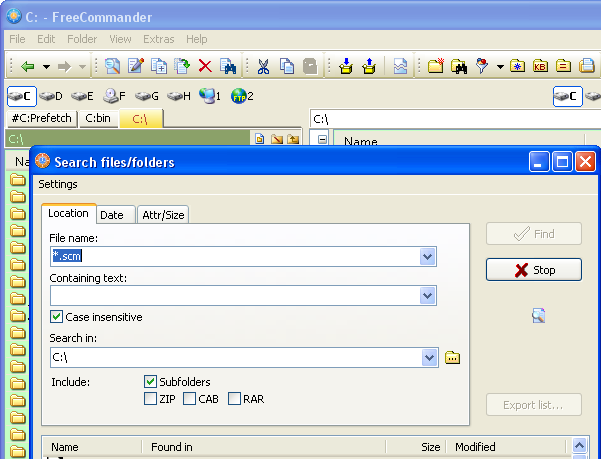Click the scissors cut icon
Image resolution: width=601 pixels, height=459 pixels.
[263, 66]
